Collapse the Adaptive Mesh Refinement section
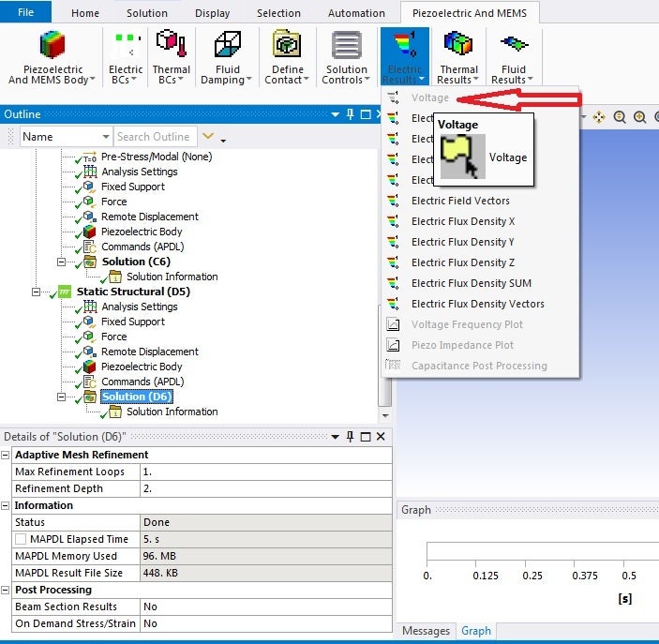Viewport: 659px width, 644px height. (x=7, y=455)
